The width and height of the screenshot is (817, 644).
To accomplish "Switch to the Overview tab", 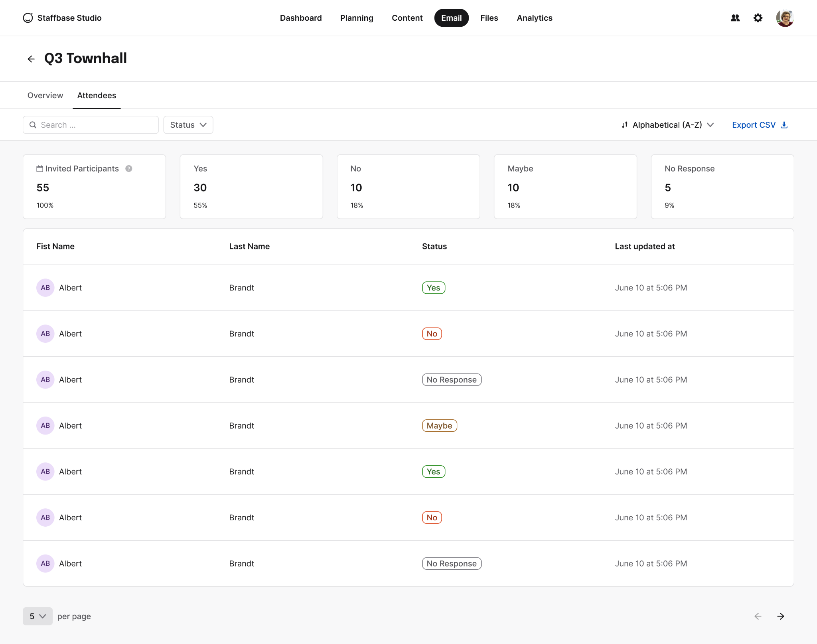I will pyautogui.click(x=45, y=95).
